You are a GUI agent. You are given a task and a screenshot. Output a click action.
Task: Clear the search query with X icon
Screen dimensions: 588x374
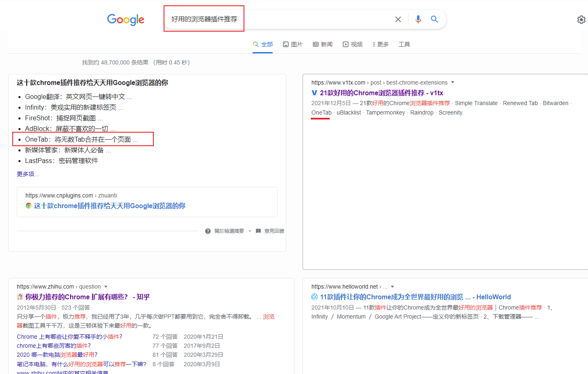398,19
